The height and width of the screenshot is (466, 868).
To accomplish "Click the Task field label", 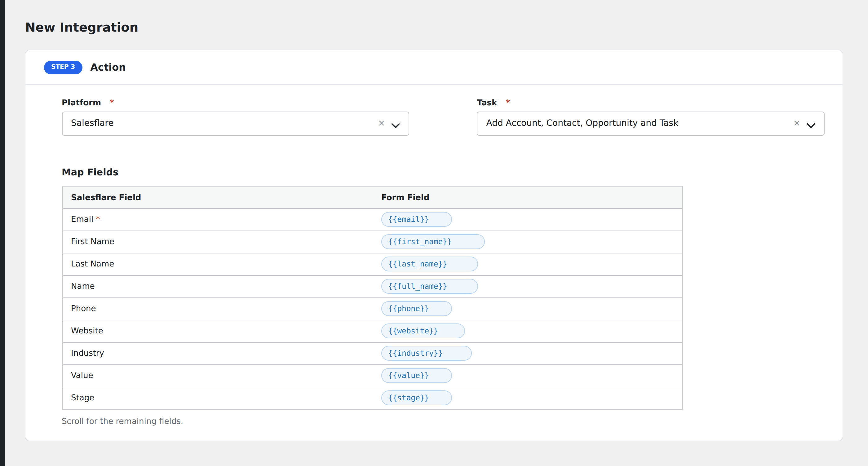I will [487, 102].
